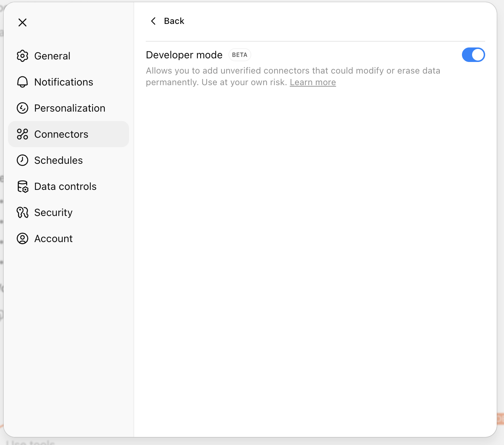
Task: Collapse the settings with the back arrow
Action: click(x=153, y=21)
